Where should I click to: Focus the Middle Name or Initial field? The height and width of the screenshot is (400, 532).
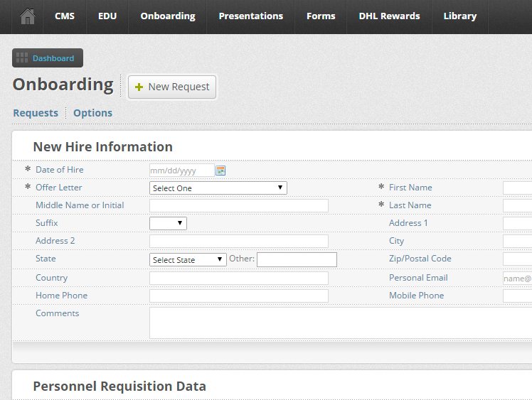point(239,206)
